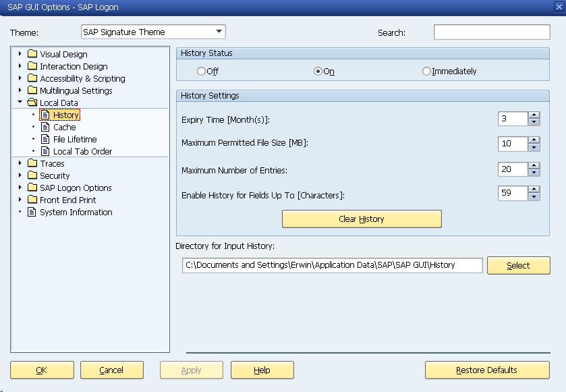Image resolution: width=566 pixels, height=392 pixels.
Task: Click the Interaction Design folder icon
Action: pyautogui.click(x=32, y=66)
